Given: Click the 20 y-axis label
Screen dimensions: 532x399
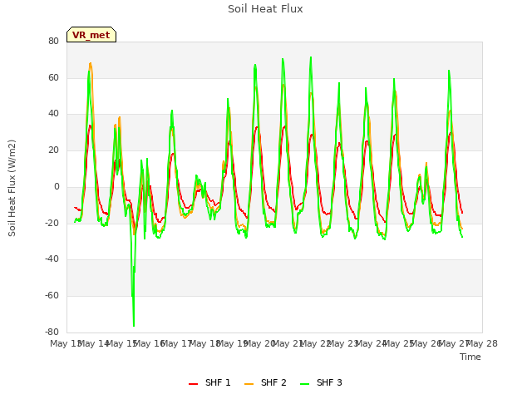Looking at the screenshot, I should pyautogui.click(x=53, y=150).
